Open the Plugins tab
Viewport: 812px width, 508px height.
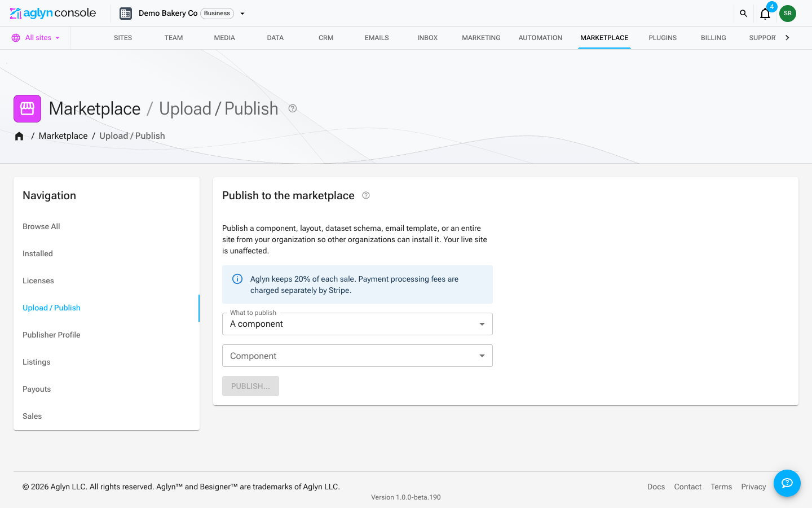(663, 38)
